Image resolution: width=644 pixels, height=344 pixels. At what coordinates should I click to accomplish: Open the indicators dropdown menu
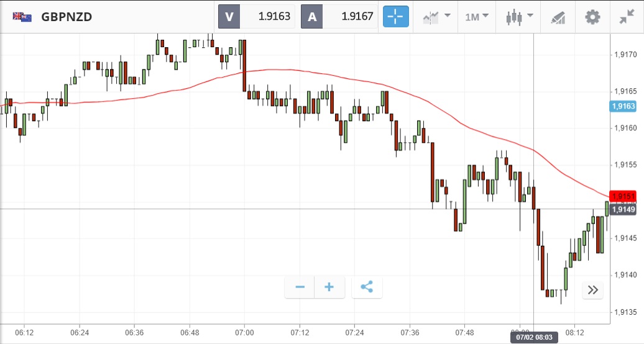point(436,17)
